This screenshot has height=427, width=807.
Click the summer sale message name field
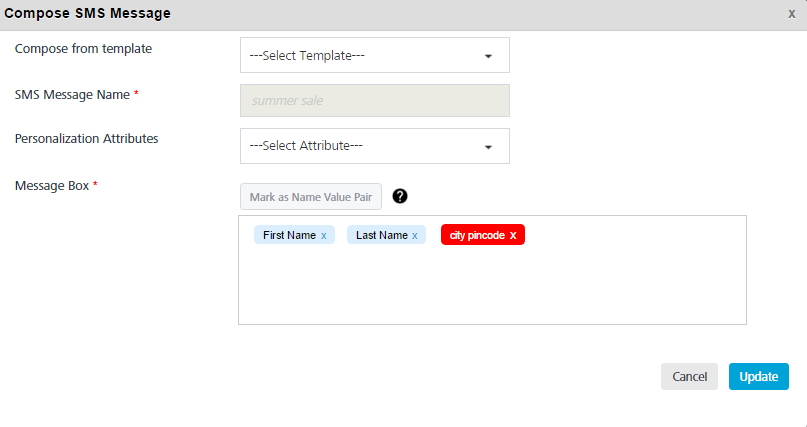(x=375, y=100)
